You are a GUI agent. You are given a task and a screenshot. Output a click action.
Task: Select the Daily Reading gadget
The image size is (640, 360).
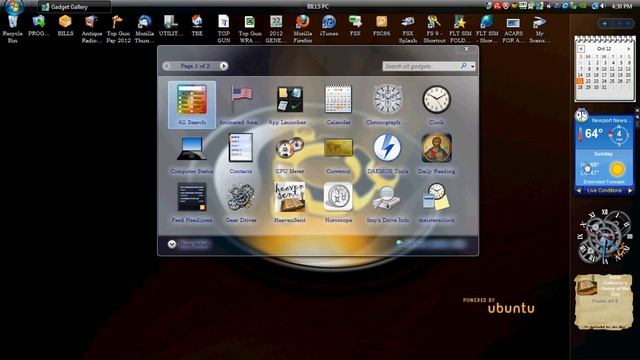pos(436,153)
